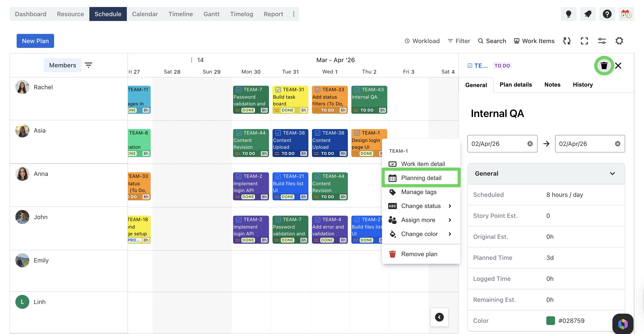The width and height of the screenshot is (644, 334).
Task: Select Planning detail from context menu
Action: 421,178
